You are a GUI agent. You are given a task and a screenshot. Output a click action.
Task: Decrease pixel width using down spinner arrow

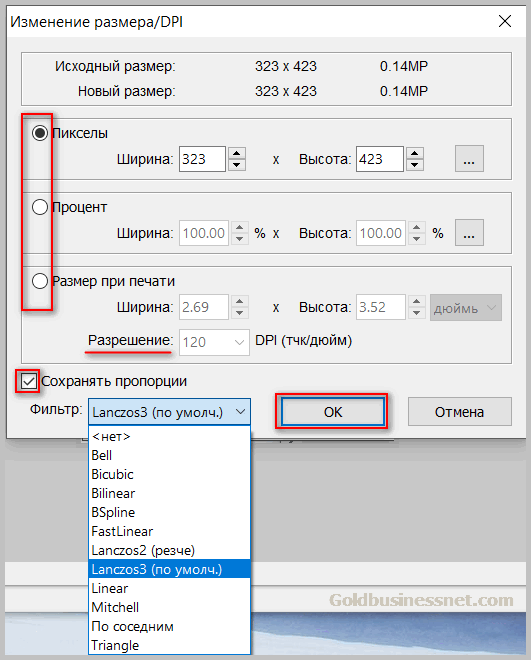click(237, 165)
